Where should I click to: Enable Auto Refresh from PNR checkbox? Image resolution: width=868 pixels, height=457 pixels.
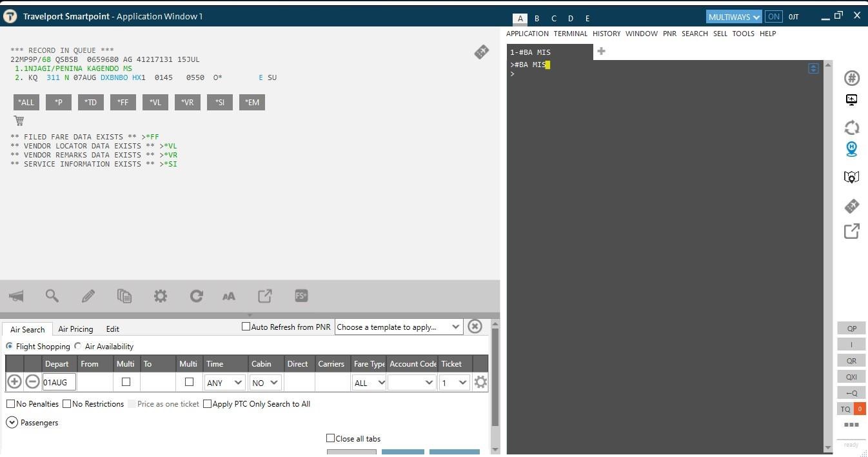[246, 327]
